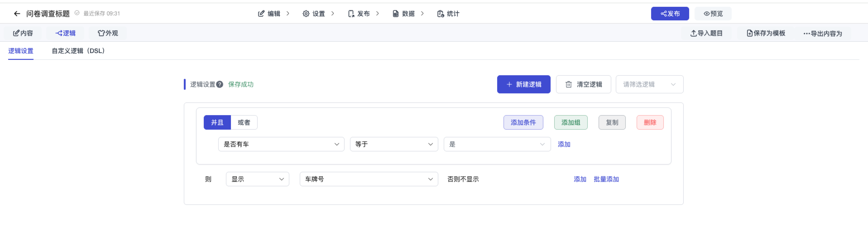
Task: Click the 添加条件 button
Action: point(523,122)
